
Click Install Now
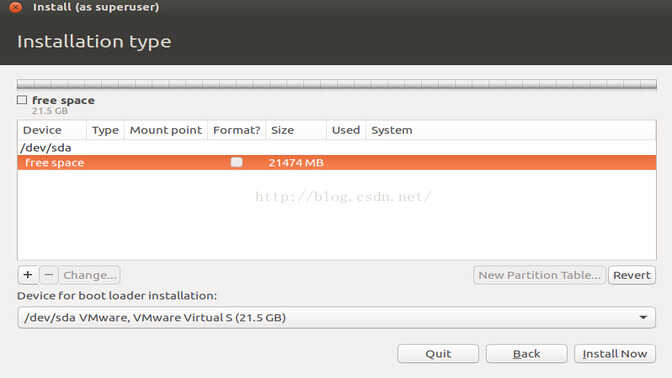pos(615,354)
